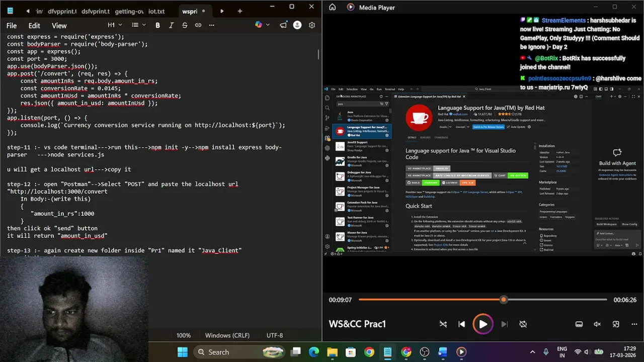Click the Media Player app logo icon
Screen dimensions: 644x362
point(351,7)
